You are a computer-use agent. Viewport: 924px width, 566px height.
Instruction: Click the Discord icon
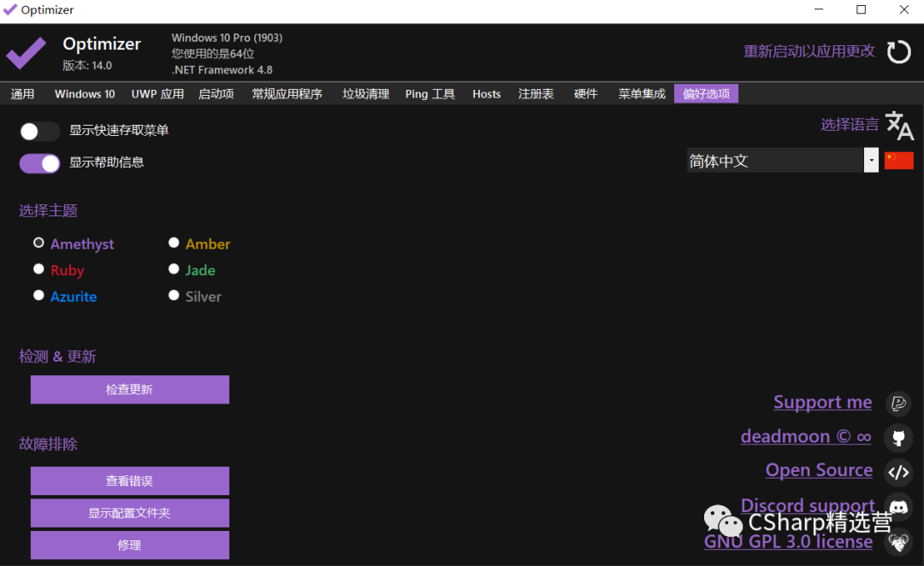click(x=898, y=506)
